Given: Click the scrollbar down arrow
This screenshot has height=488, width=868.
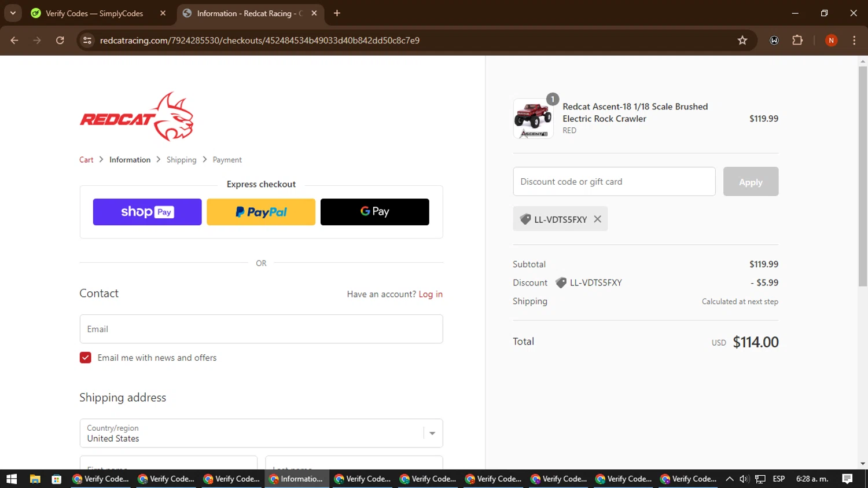Looking at the screenshot, I should point(863,464).
